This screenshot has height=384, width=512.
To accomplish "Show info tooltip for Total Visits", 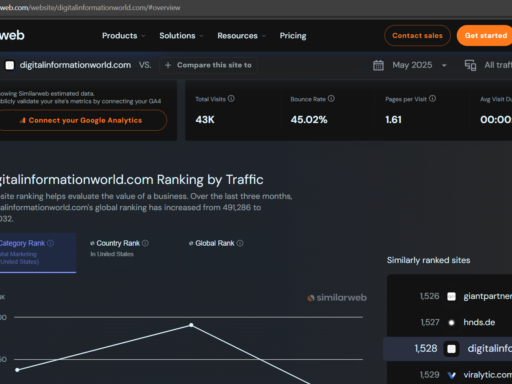I will point(231,99).
